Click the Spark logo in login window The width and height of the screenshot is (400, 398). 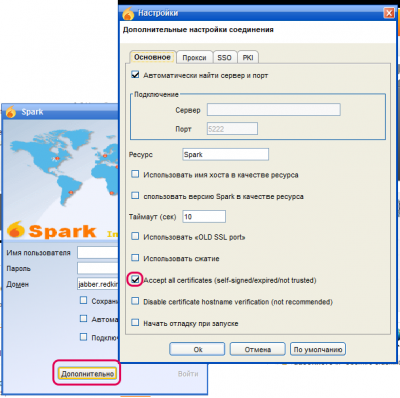pos(52,230)
